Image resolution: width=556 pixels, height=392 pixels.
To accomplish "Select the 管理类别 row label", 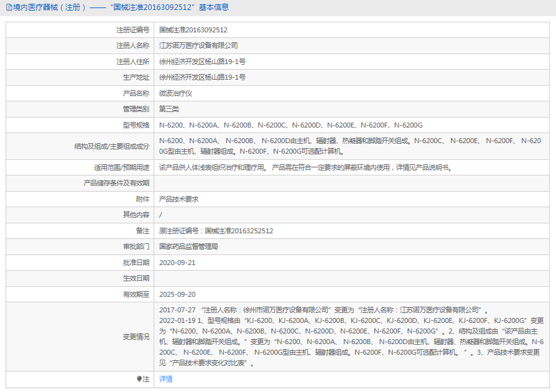I will 136,109.
